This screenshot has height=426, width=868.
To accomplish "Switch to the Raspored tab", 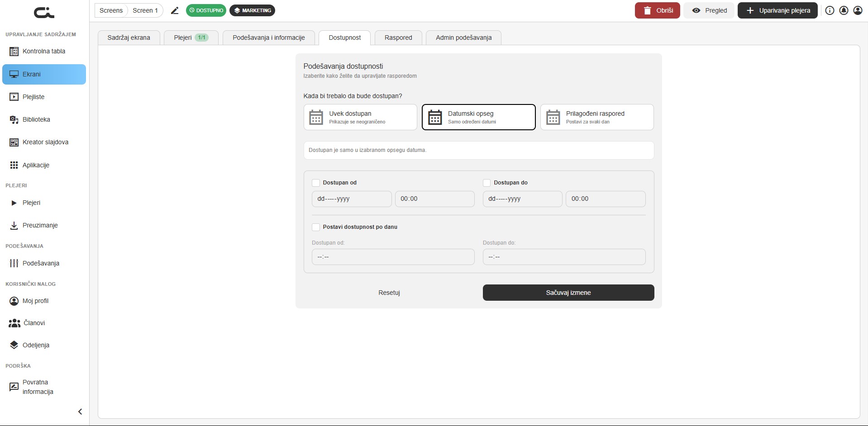I will (x=398, y=38).
